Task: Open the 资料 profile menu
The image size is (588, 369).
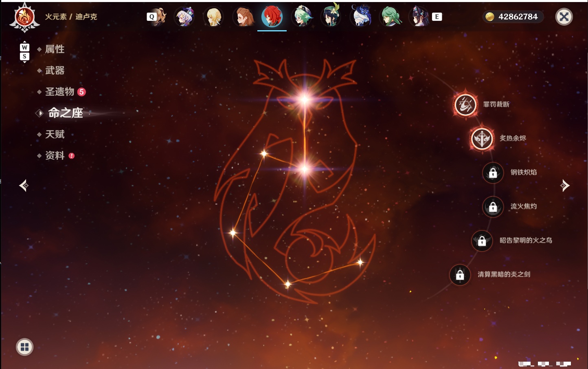Action: (x=55, y=155)
